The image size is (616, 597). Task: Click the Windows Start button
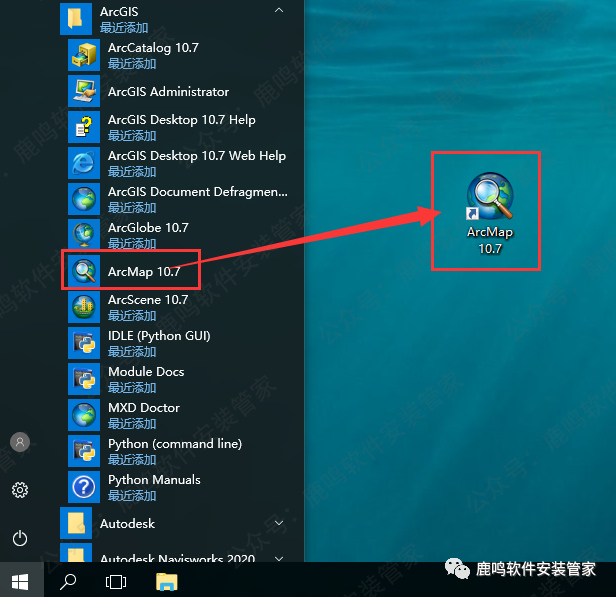pyautogui.click(x=20, y=580)
